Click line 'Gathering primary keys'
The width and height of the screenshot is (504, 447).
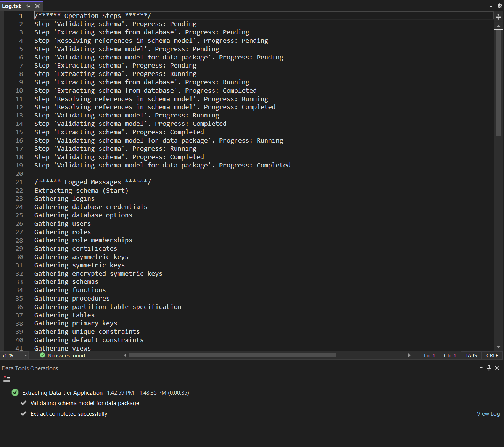click(x=76, y=323)
